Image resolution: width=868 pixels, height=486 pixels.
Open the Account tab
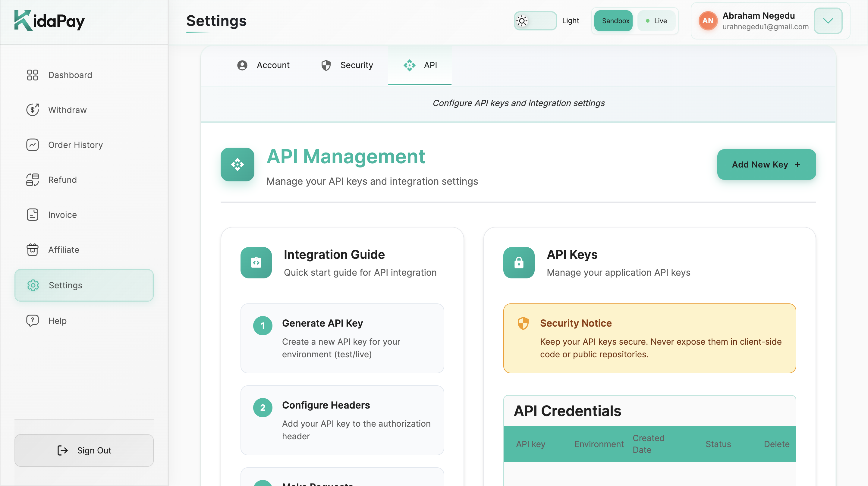click(x=263, y=65)
